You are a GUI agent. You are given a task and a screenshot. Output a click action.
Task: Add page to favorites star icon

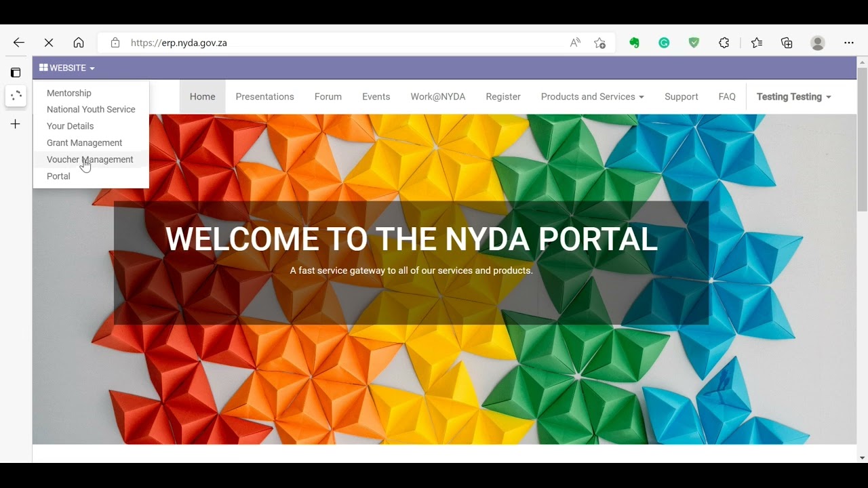pyautogui.click(x=599, y=43)
